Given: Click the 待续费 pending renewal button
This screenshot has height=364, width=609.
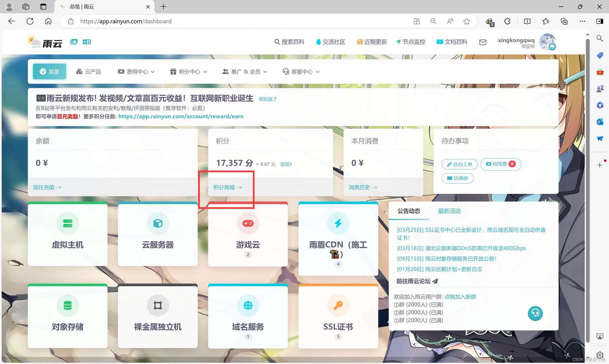Looking at the screenshot, I should click(x=501, y=164).
